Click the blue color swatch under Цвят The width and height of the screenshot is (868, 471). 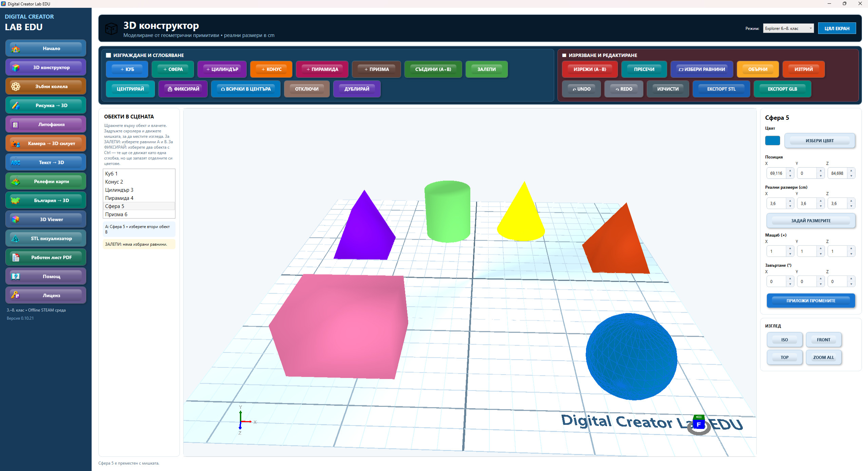(772, 140)
